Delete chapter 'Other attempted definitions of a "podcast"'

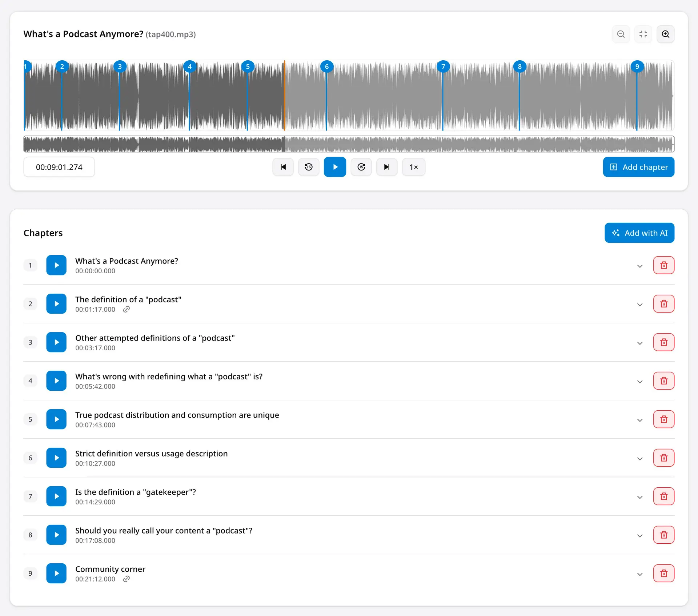pos(664,342)
